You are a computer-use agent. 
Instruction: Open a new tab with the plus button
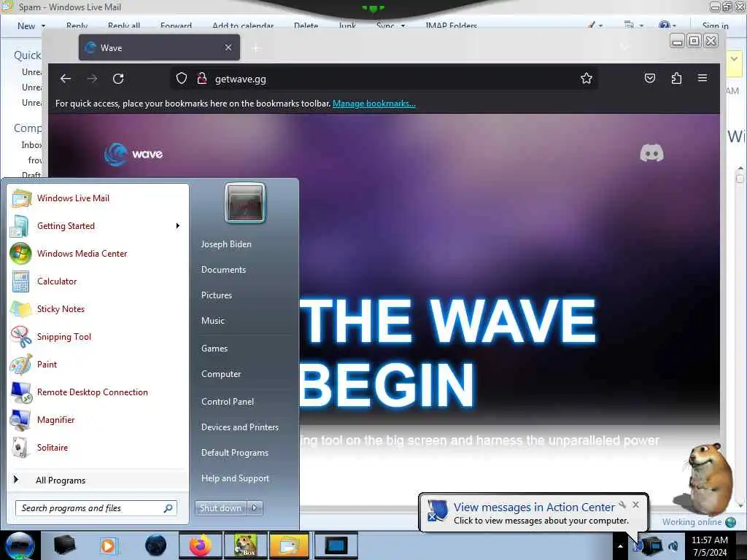pos(256,47)
